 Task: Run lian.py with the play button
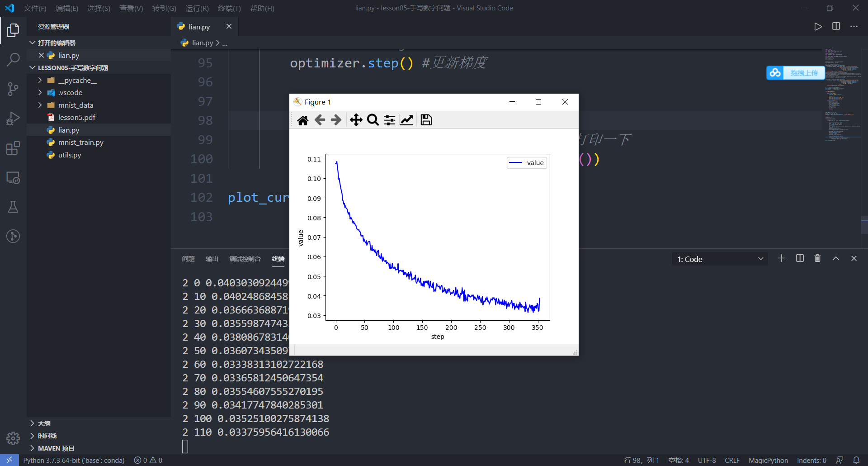click(817, 26)
